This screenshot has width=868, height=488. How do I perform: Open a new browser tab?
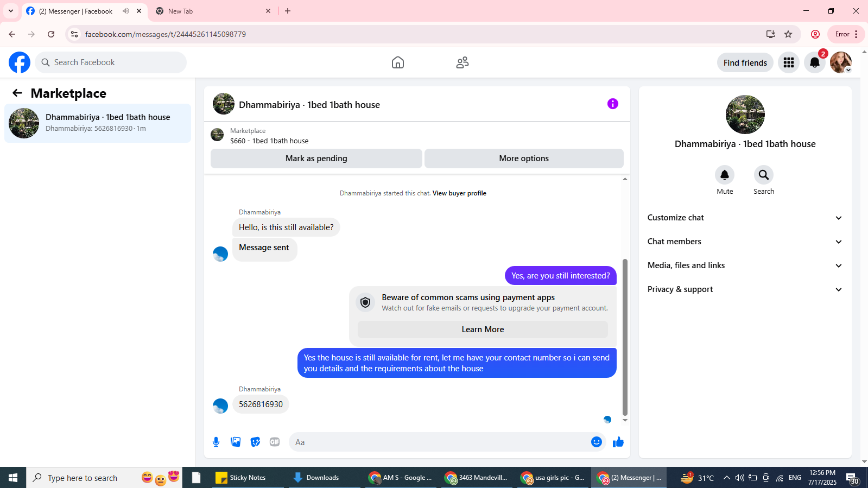pos(288,11)
